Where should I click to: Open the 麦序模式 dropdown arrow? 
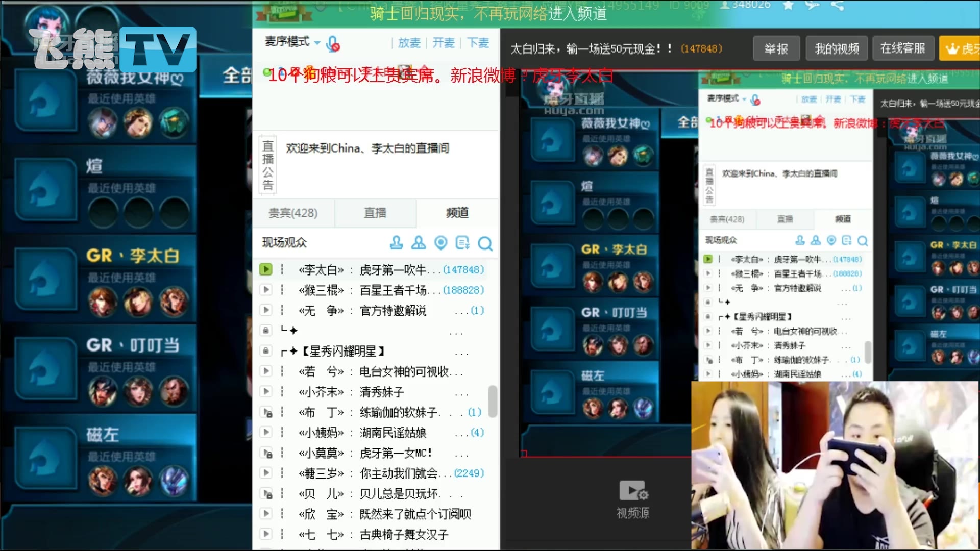(317, 43)
